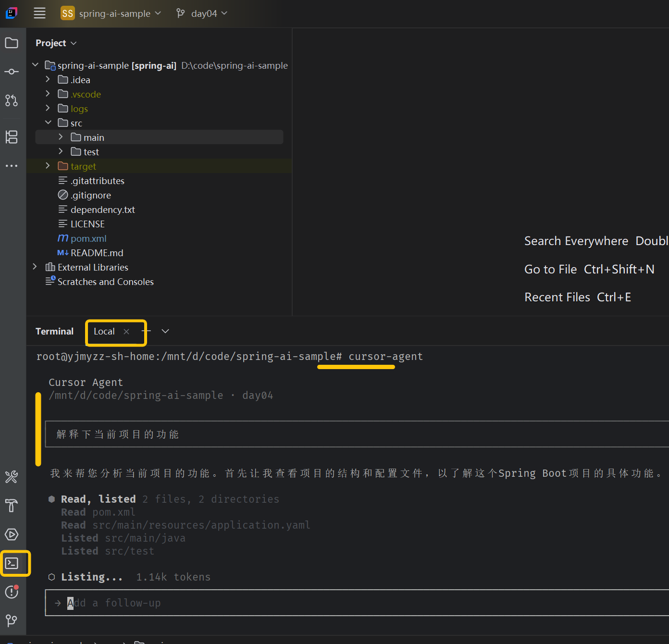The height and width of the screenshot is (644, 669).
Task: Expand the test folder
Action: pyautogui.click(x=61, y=151)
